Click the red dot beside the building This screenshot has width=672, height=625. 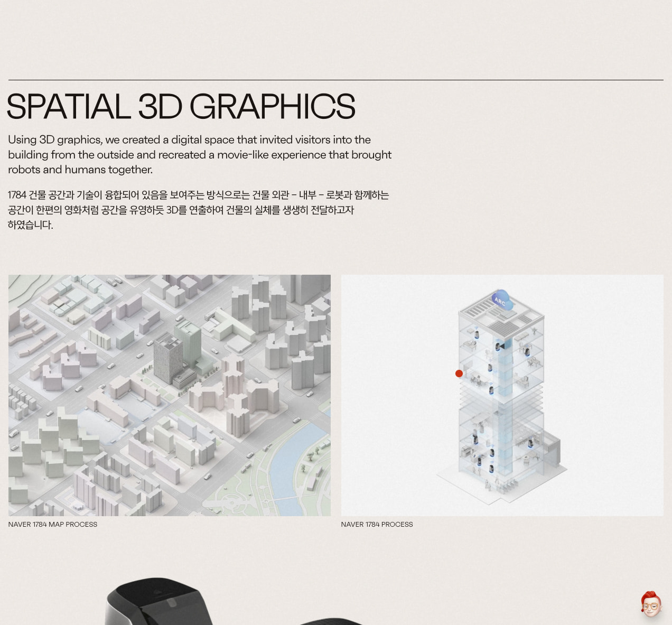point(459,374)
